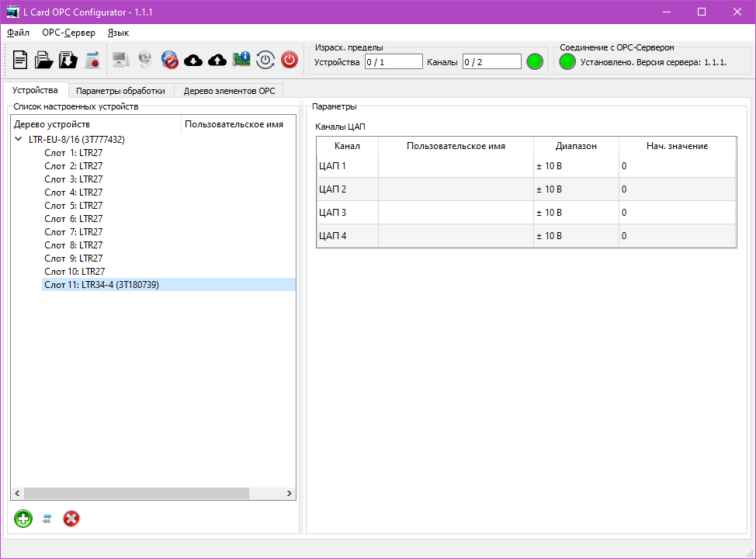The image size is (756, 559).
Task: Click the circuit board info icon
Action: coord(241,60)
